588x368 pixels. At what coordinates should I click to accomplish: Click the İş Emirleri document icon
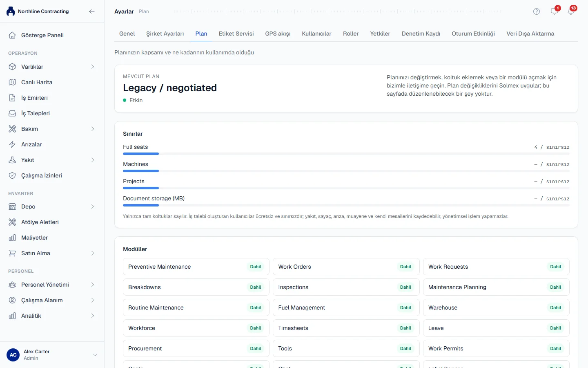[12, 98]
